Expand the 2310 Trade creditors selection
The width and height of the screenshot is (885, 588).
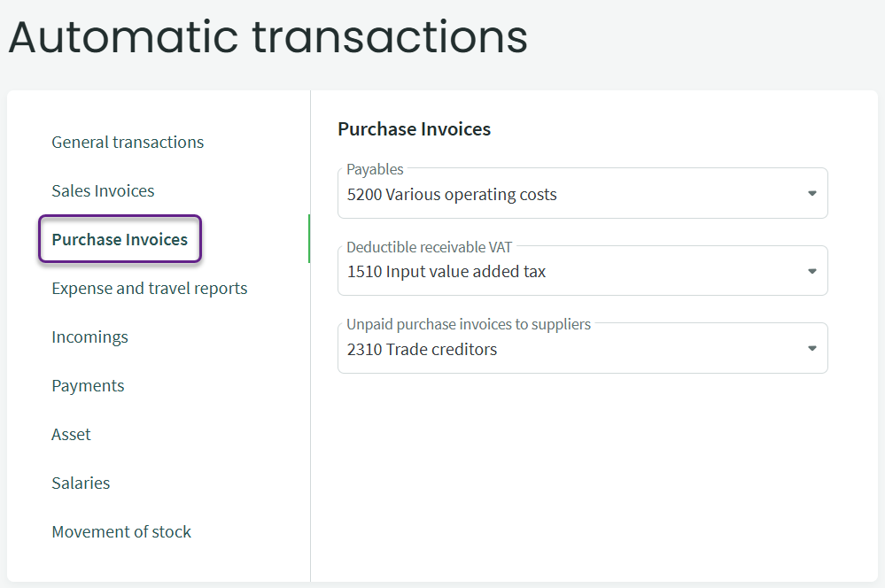point(422,350)
